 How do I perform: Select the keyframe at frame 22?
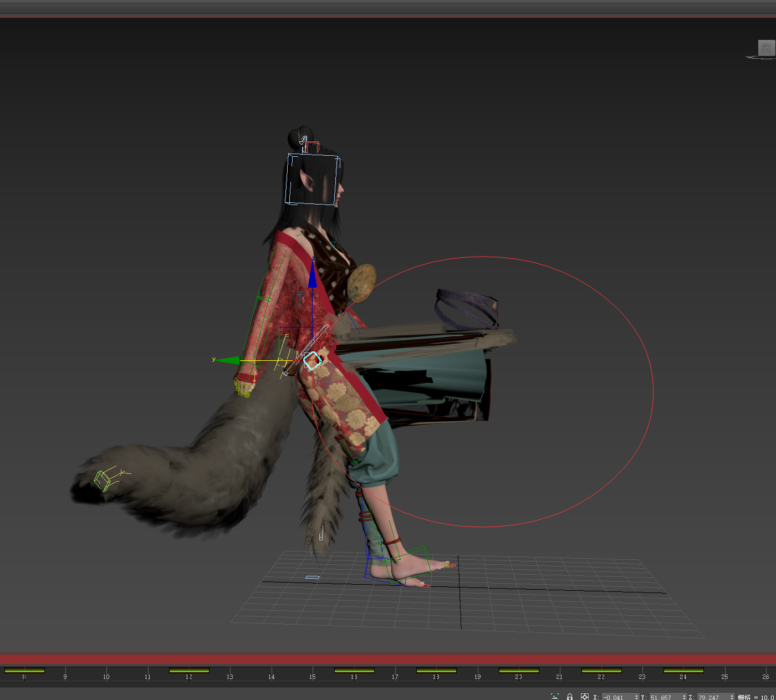(x=601, y=671)
